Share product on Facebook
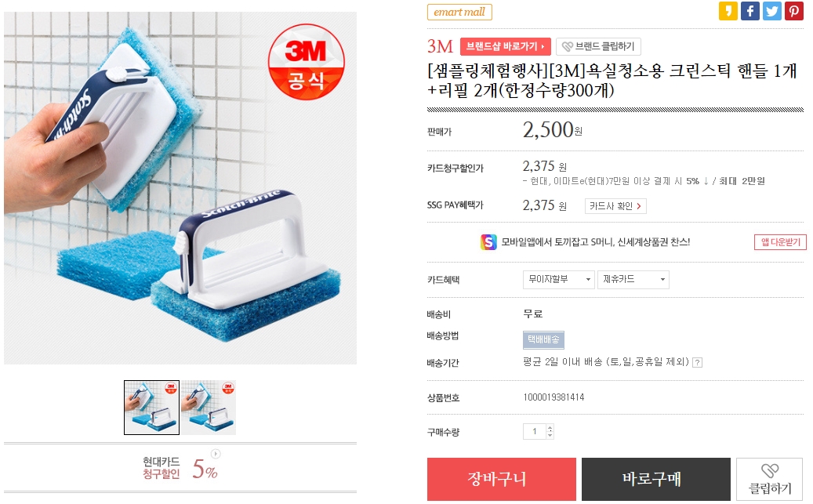This screenshot has height=504, width=813. (750, 11)
